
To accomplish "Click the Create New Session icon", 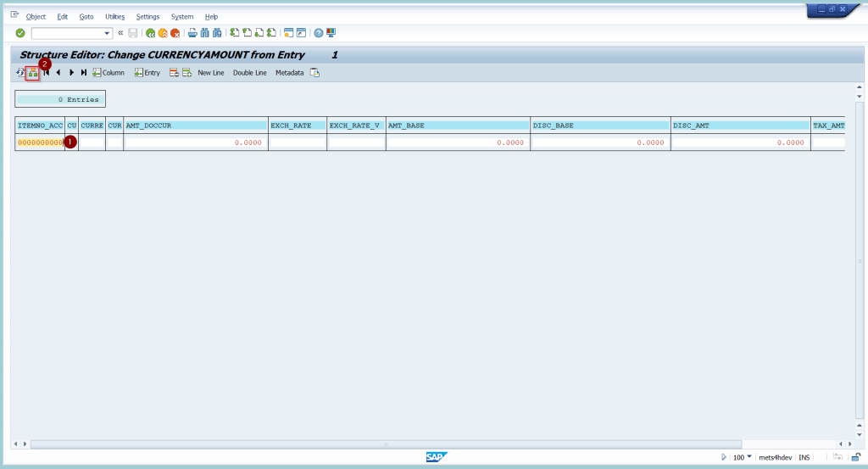I will tap(288, 33).
